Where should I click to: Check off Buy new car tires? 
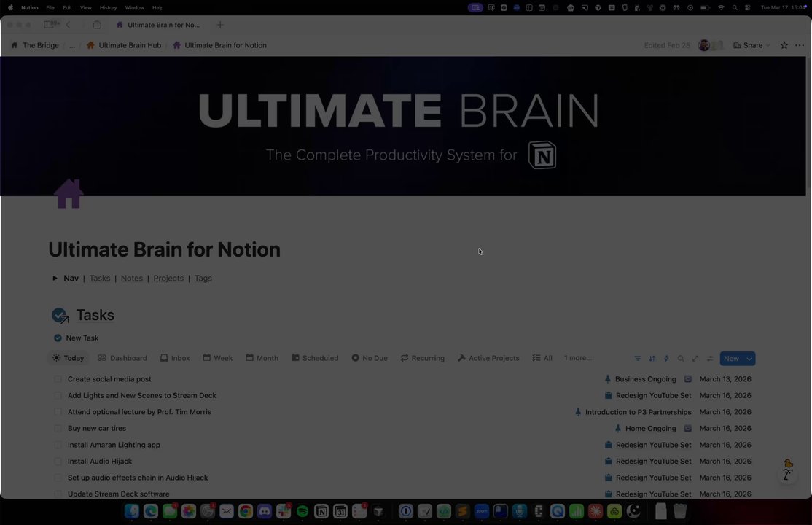coord(58,428)
